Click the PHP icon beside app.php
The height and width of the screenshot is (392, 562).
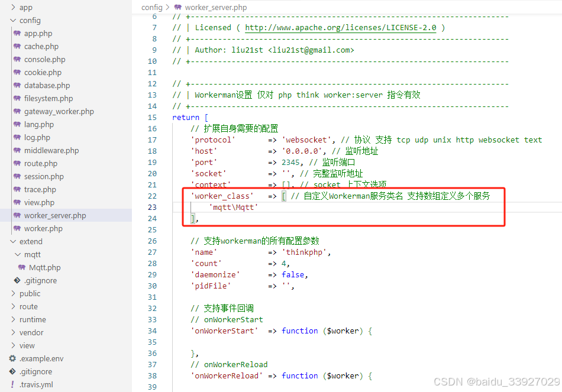click(17, 33)
